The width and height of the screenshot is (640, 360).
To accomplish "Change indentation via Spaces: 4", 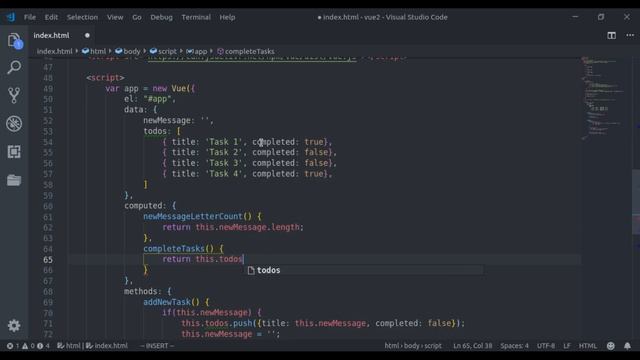I will point(514,346).
